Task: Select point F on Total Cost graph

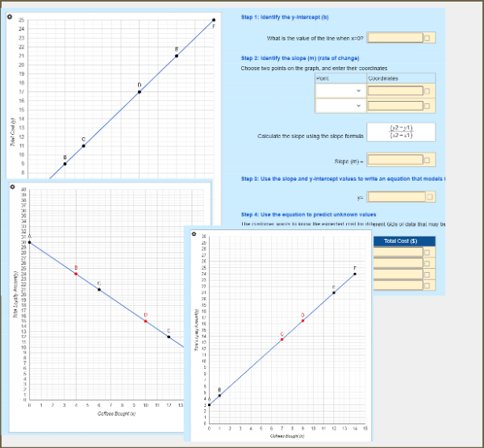Action: pyautogui.click(x=214, y=20)
